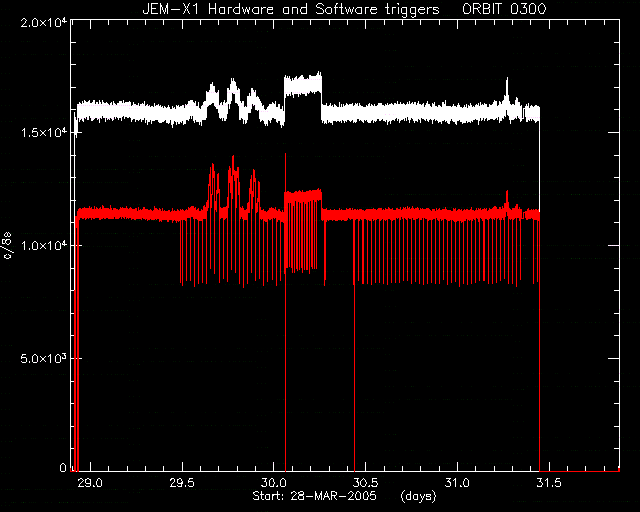
Task: Click the y-axis label 2.0×10⁴
Action: point(44,22)
